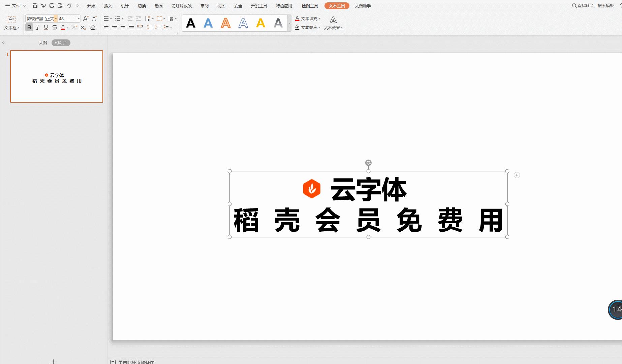Open the find command search icon

573,6
